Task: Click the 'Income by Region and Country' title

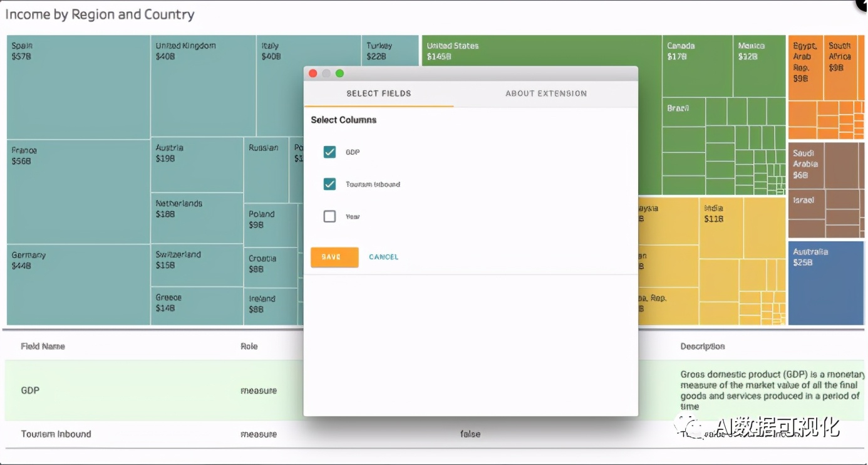Action: click(100, 14)
